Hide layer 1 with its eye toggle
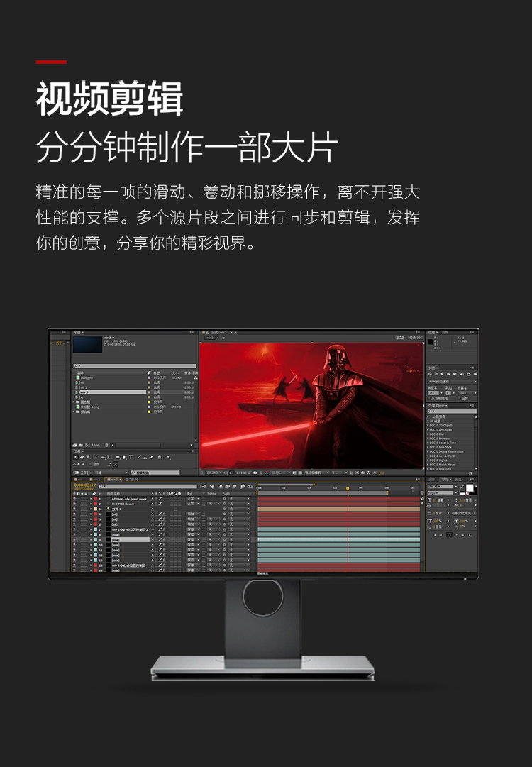This screenshot has height=767, width=532. 74,499
